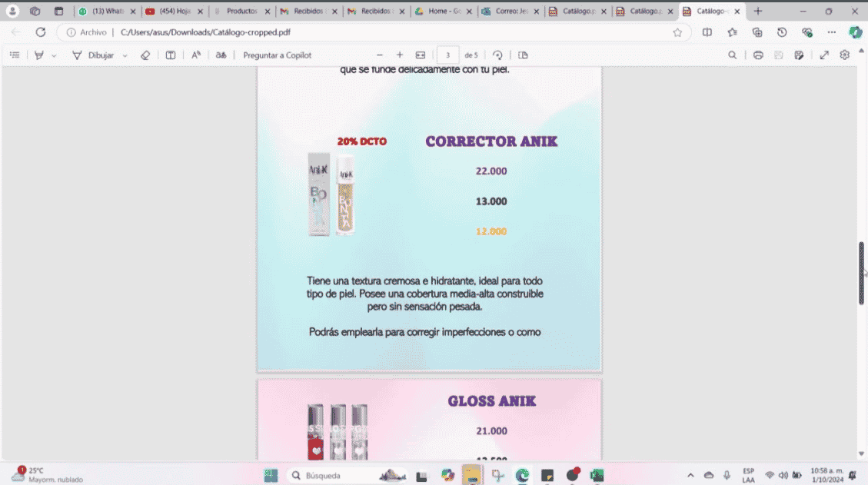This screenshot has width=868, height=485.
Task: Toggle fit to width view
Action: [421, 55]
